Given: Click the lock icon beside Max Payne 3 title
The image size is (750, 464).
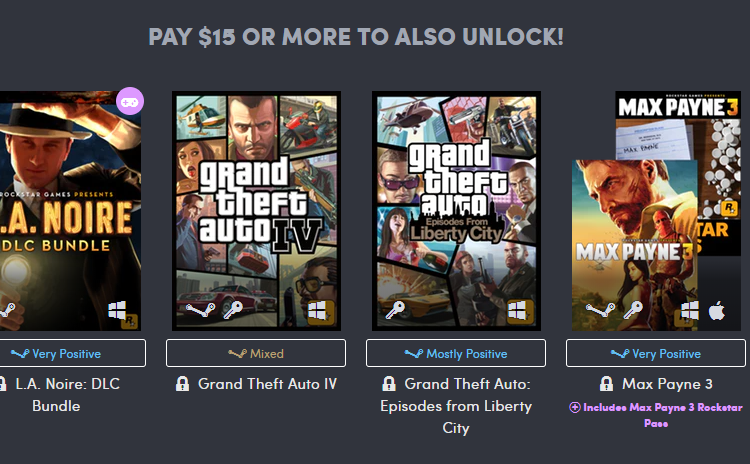Looking at the screenshot, I should pyautogui.click(x=606, y=384).
